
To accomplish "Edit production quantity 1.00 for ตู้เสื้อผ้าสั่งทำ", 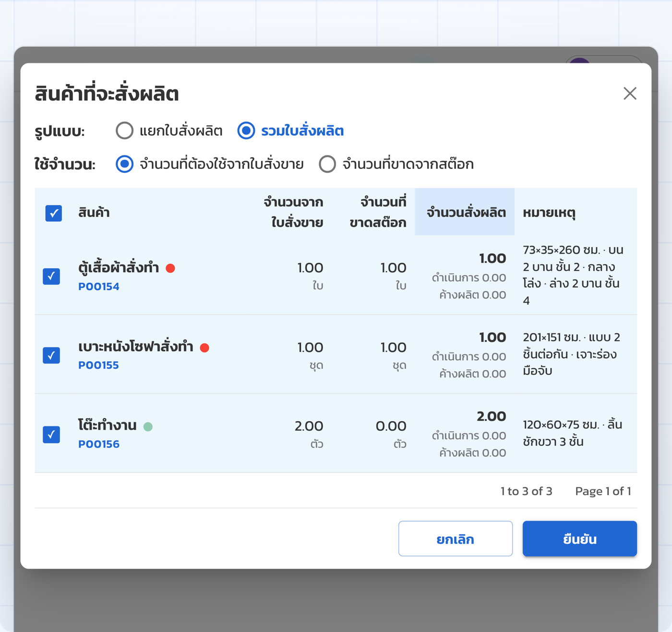I will (x=492, y=258).
